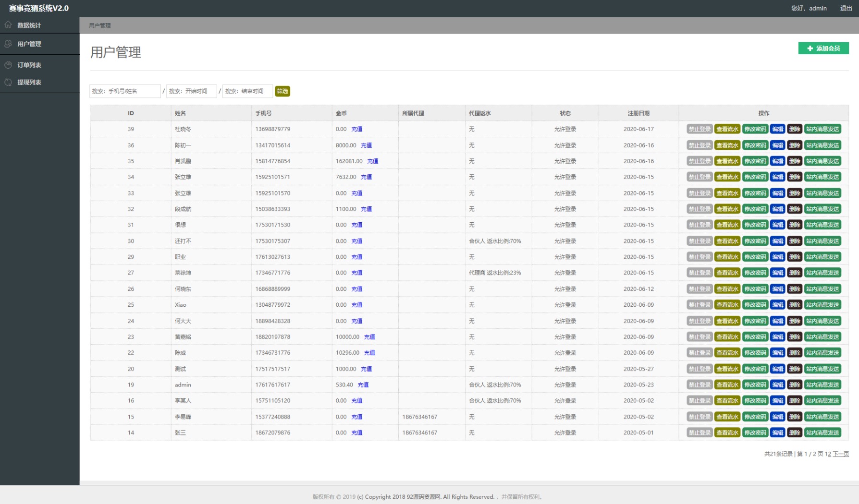Click 站内消息发送 for user ID 32
Image resolution: width=859 pixels, height=504 pixels.
pyautogui.click(x=822, y=209)
